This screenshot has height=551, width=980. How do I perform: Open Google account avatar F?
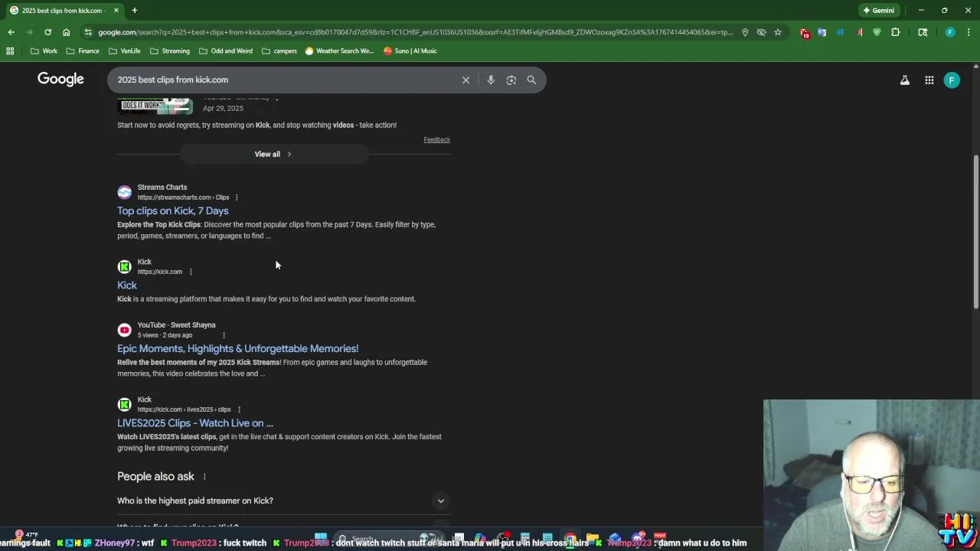[952, 80]
